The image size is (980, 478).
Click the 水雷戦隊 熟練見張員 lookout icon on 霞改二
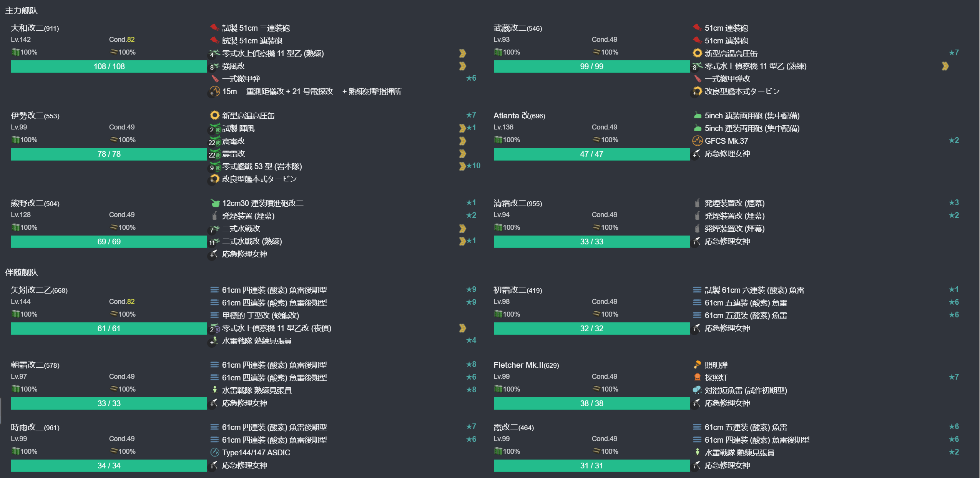click(x=697, y=453)
